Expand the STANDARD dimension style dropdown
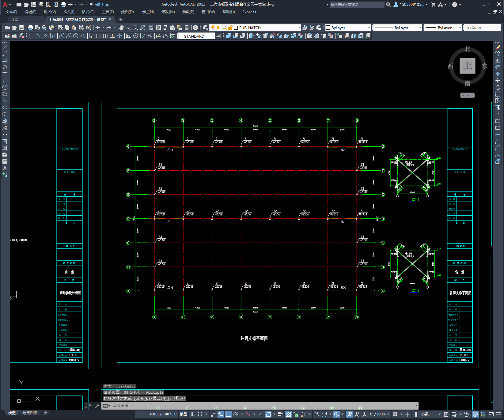This screenshot has height=420, width=504. coord(213,36)
